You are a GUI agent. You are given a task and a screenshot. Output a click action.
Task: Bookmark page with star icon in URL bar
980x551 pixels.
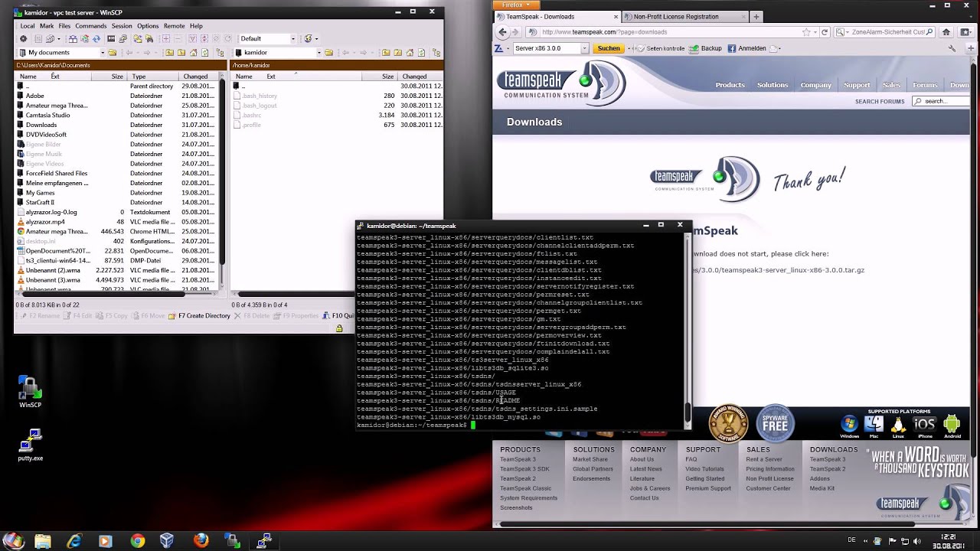[x=806, y=32]
